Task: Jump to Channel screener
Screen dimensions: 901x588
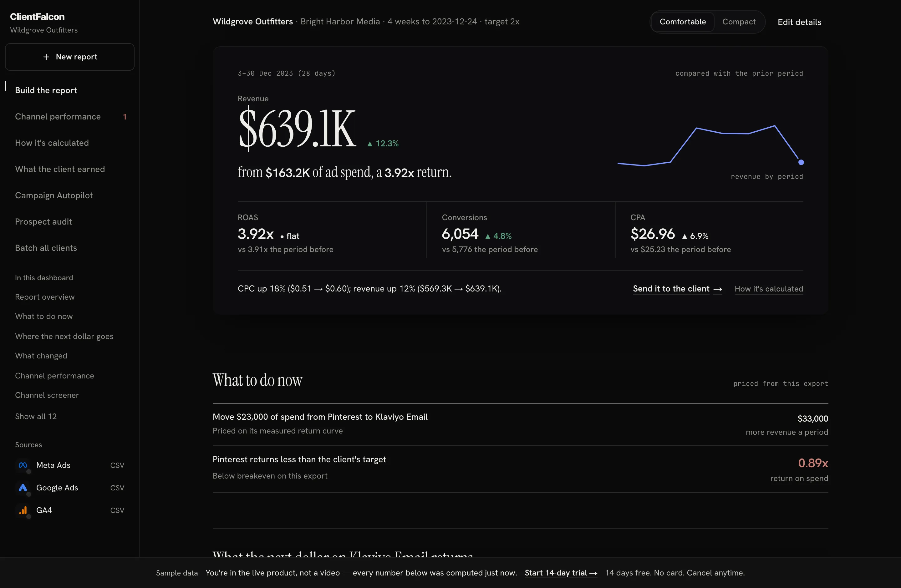Action: tap(47, 395)
